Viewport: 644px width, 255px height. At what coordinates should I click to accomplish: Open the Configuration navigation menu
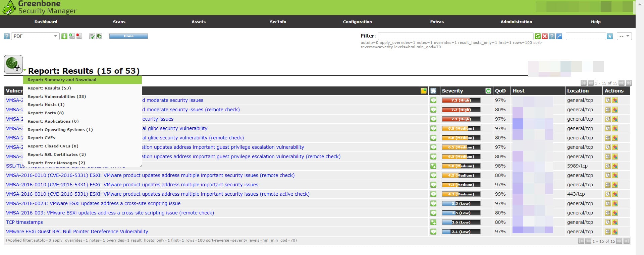357,22
